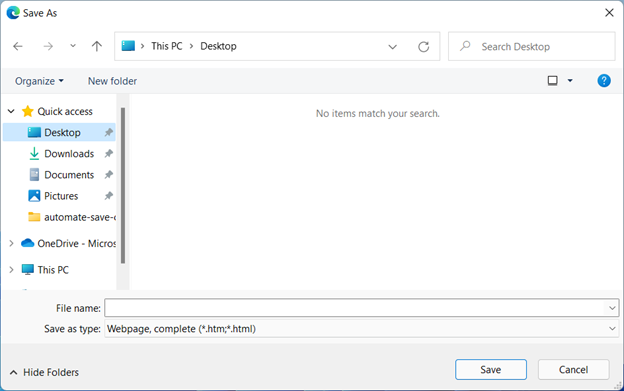Click the Search Desktop field
The width and height of the screenshot is (624, 391).
click(531, 47)
